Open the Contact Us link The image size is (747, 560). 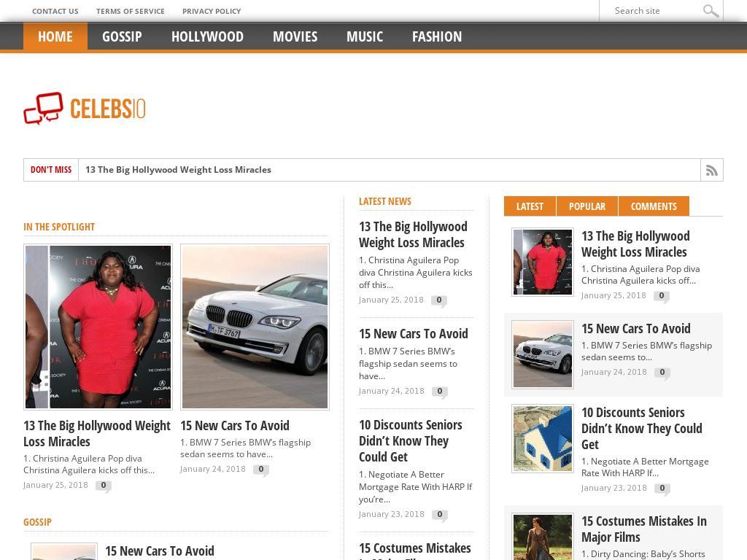point(55,11)
